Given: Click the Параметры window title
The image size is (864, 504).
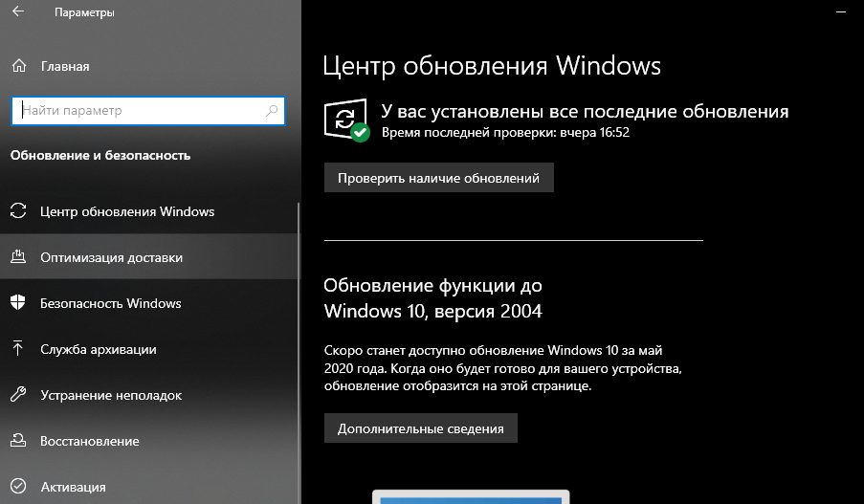Looking at the screenshot, I should [84, 12].
